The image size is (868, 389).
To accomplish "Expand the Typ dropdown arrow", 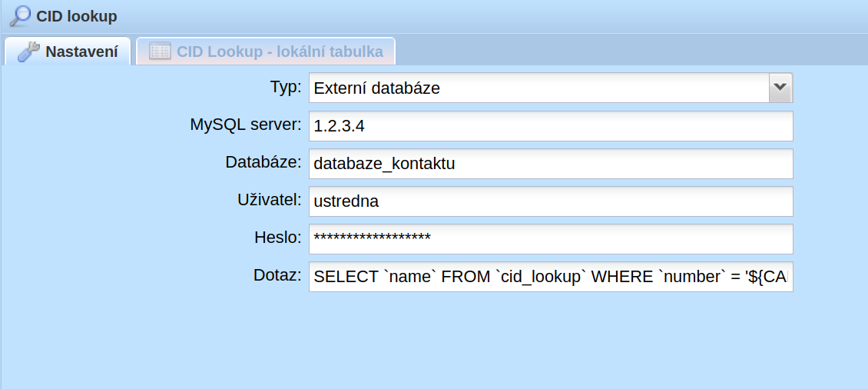I will pyautogui.click(x=780, y=88).
